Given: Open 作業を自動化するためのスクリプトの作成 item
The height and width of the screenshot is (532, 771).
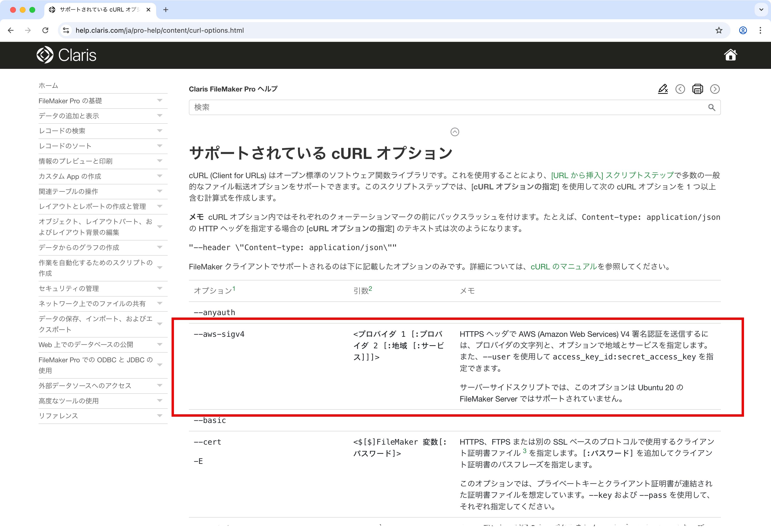Looking at the screenshot, I should coord(95,268).
